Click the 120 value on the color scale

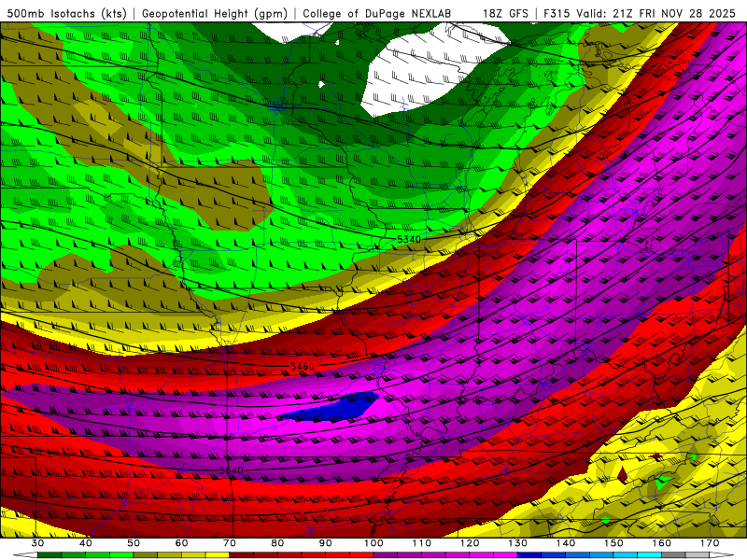point(470,543)
